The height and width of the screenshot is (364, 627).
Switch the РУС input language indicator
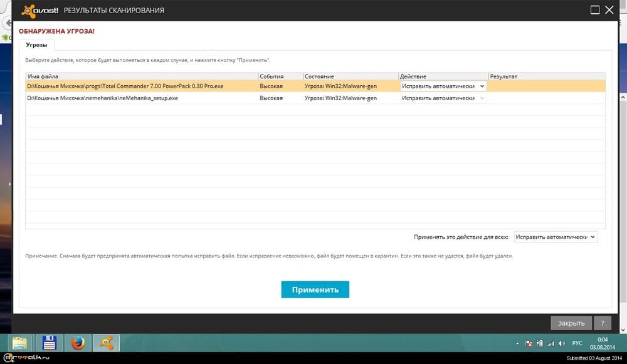[577, 343]
